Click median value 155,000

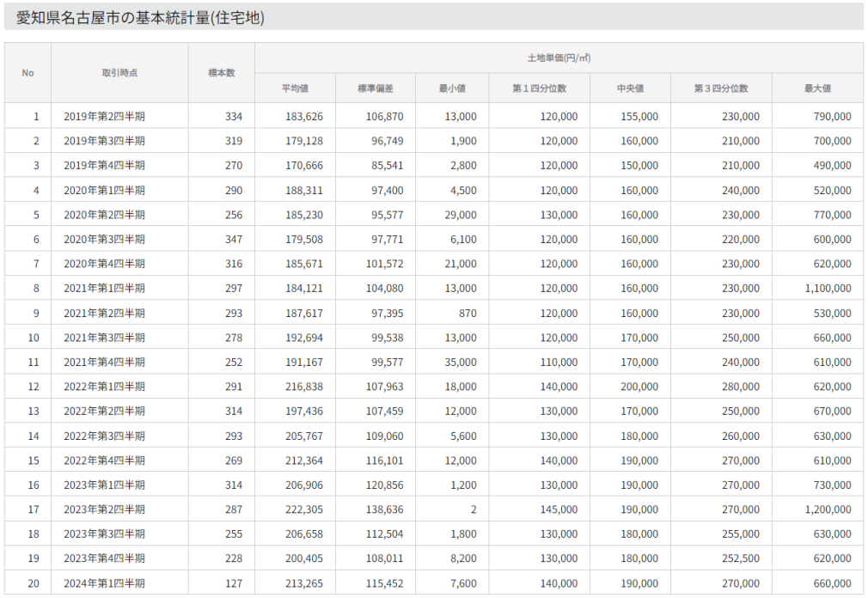pyautogui.click(x=639, y=116)
